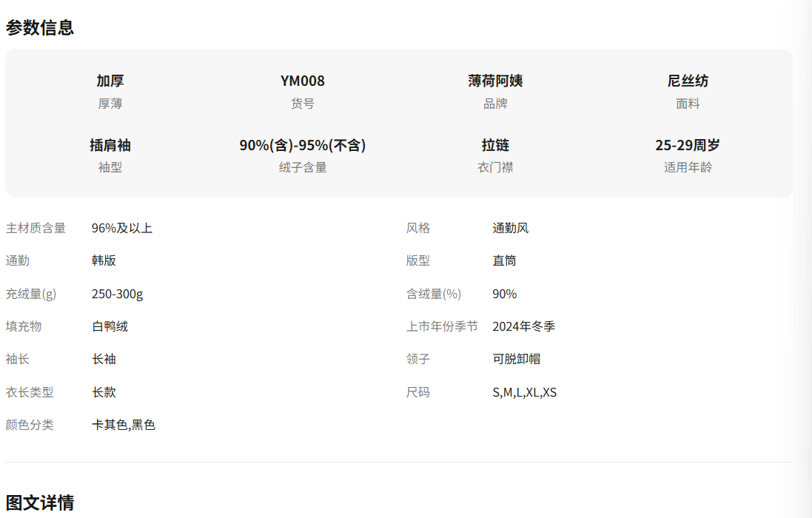Screen dimensions: 812x518
Task: Select the 加厚 thickness value
Action: tap(110, 81)
